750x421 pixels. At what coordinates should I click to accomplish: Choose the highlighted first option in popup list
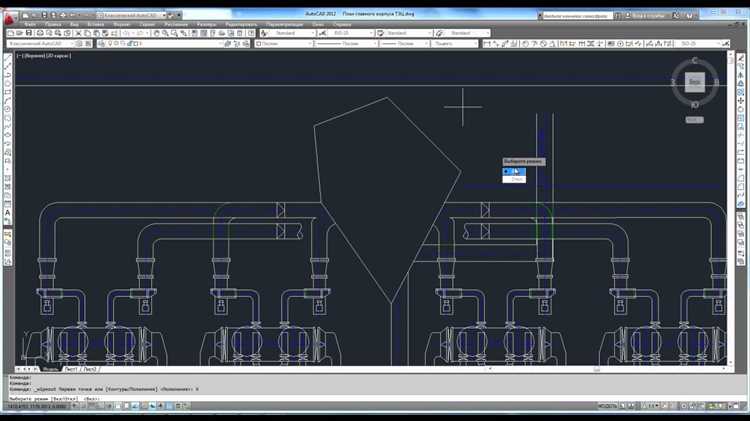514,171
